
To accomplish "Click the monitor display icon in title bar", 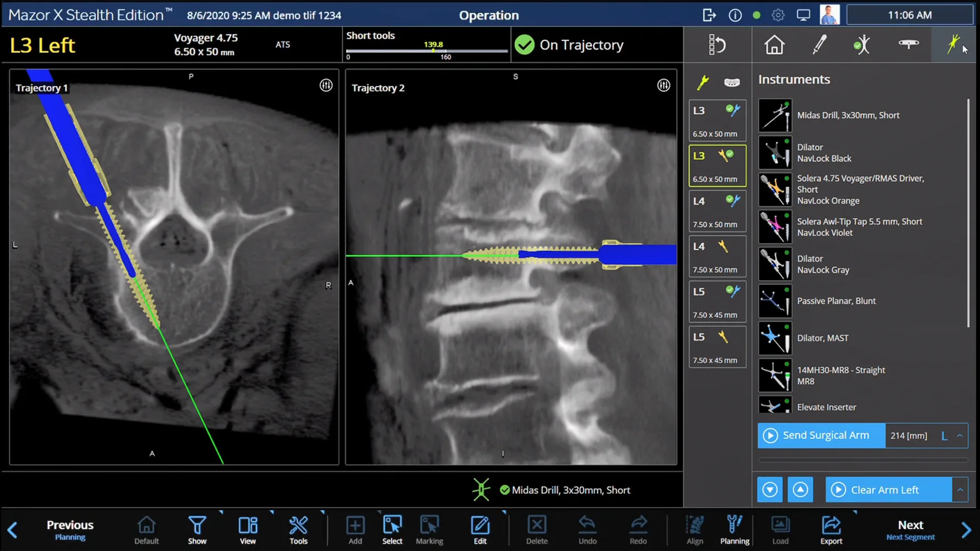I will coord(803,15).
